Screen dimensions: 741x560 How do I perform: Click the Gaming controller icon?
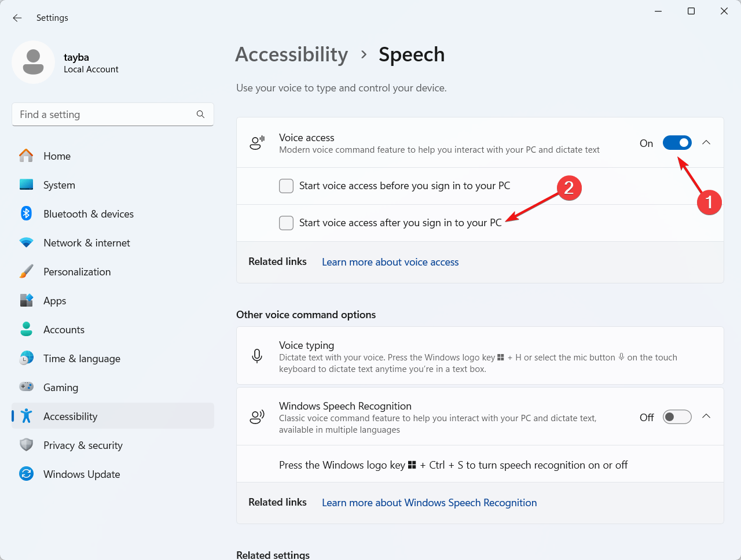point(26,387)
